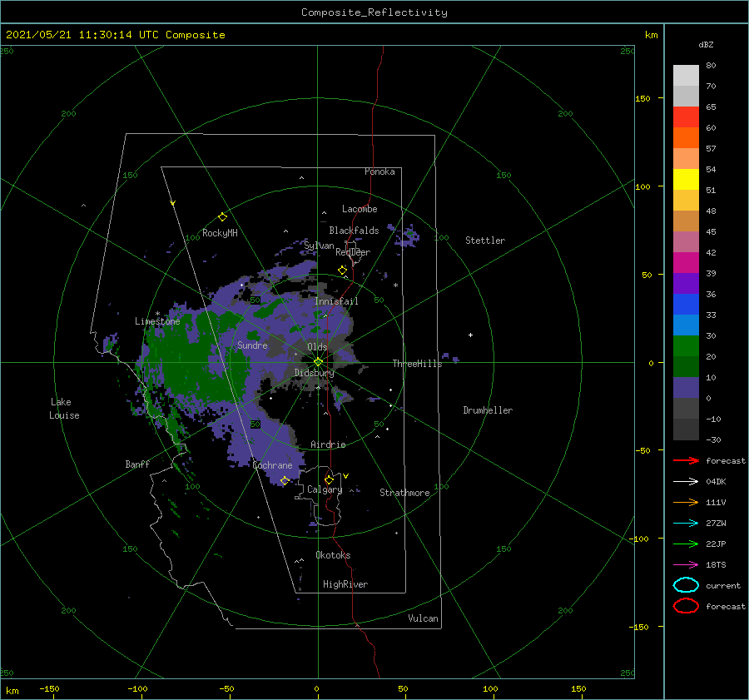Image resolution: width=749 pixels, height=700 pixels.
Task: Click the Lacombe label on map
Action: point(360,209)
